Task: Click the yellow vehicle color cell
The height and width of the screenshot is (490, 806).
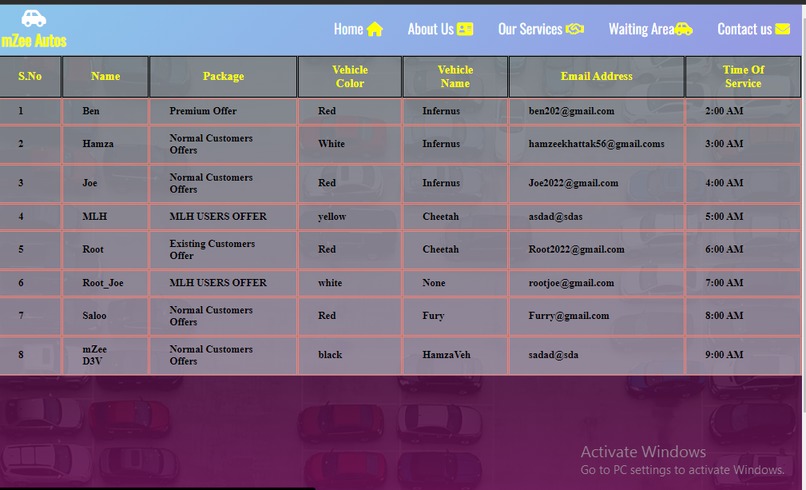Action: (x=350, y=216)
